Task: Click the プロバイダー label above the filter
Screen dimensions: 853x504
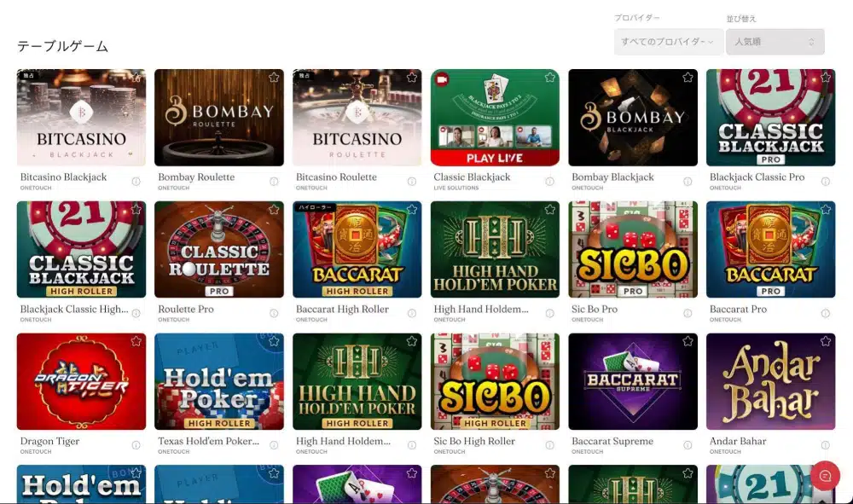Action: [637, 18]
